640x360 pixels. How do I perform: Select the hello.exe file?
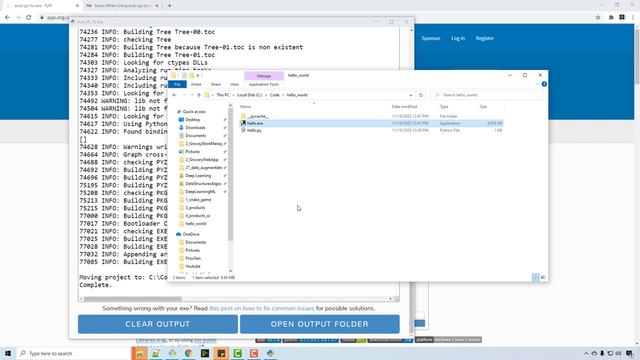pos(371,123)
